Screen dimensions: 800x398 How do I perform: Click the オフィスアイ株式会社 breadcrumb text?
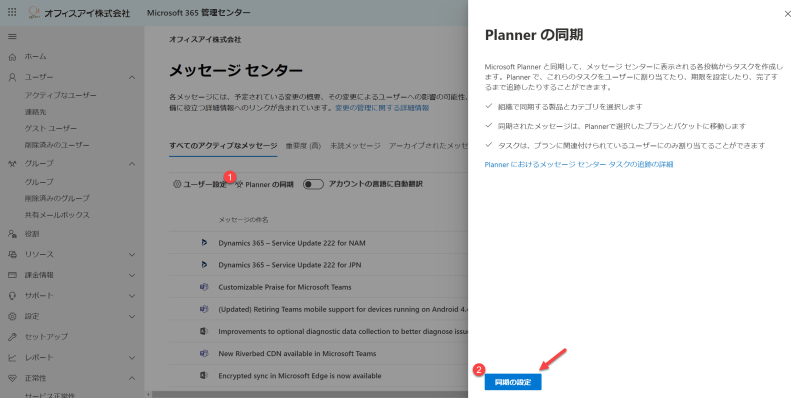[205, 39]
